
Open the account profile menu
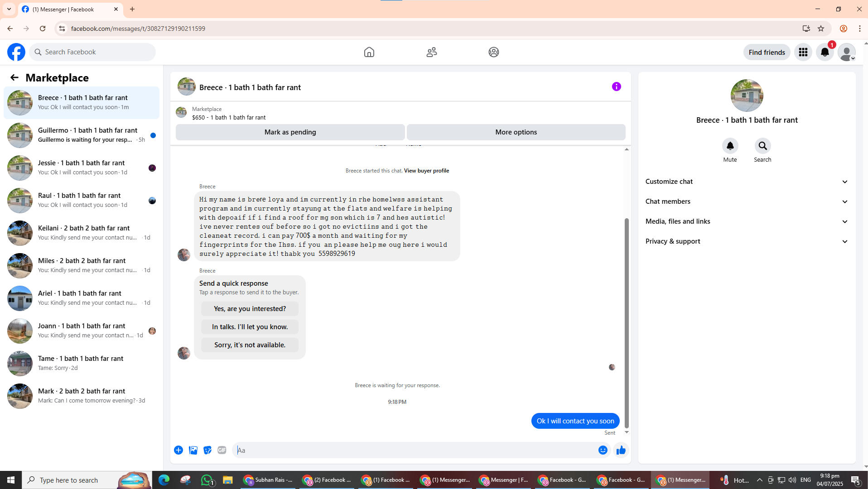pyautogui.click(x=846, y=52)
